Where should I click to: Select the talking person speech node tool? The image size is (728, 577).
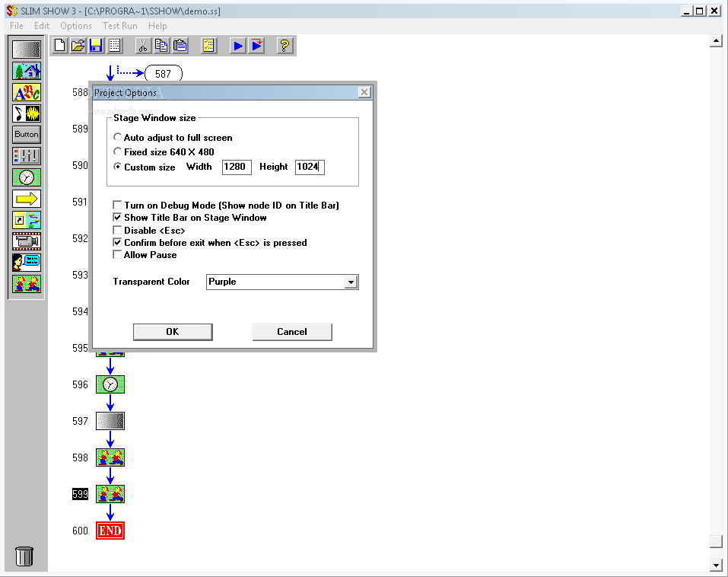point(27,263)
